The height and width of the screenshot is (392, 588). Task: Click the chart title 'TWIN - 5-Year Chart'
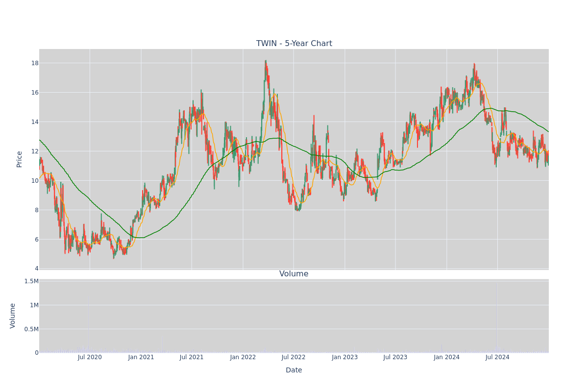click(294, 44)
